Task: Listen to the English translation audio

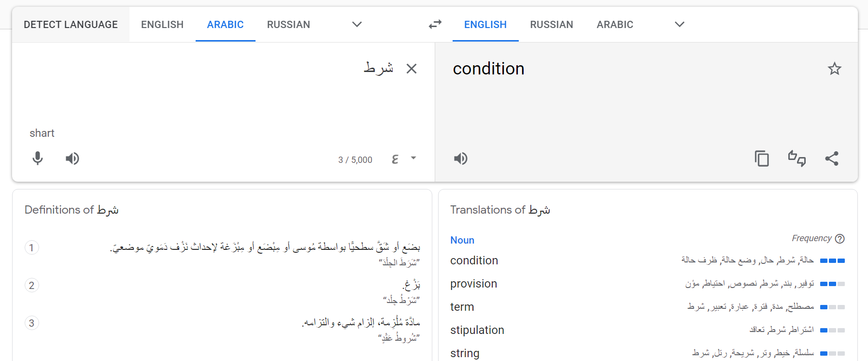Action: point(461,159)
